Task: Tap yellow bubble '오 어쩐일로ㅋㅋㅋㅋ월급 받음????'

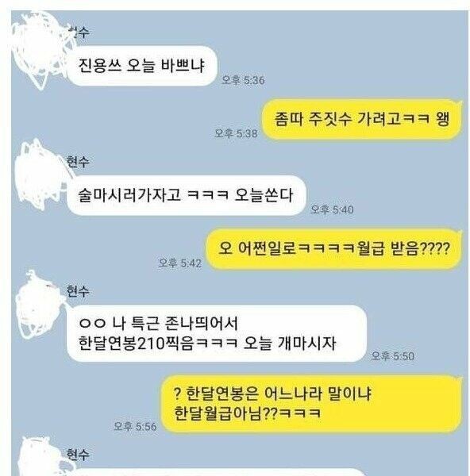Action: pyautogui.click(x=334, y=249)
